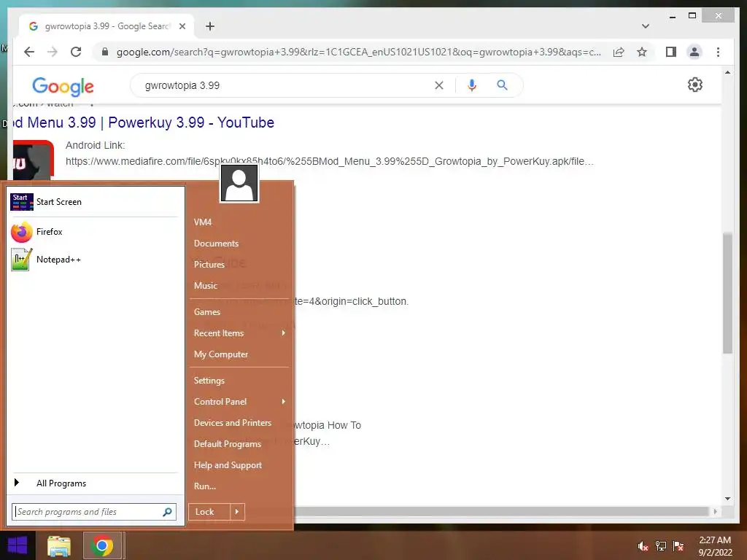Screen dimensions: 747x560
Task: Open the taskbar clock showing 2:27 AM
Action: coord(715,546)
